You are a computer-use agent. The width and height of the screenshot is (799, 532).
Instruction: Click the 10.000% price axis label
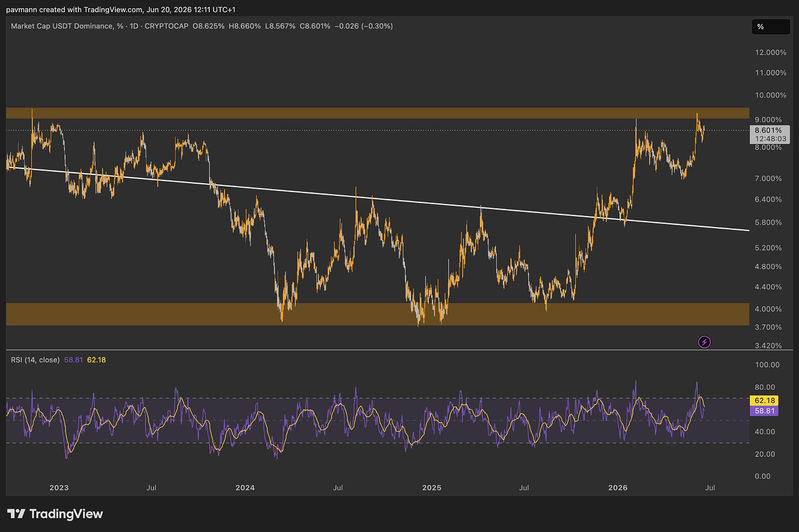pos(770,95)
